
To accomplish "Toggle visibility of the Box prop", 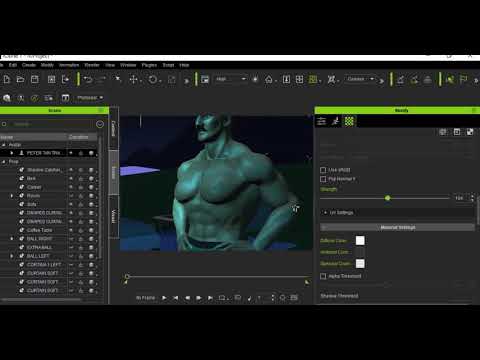I will [71, 178].
